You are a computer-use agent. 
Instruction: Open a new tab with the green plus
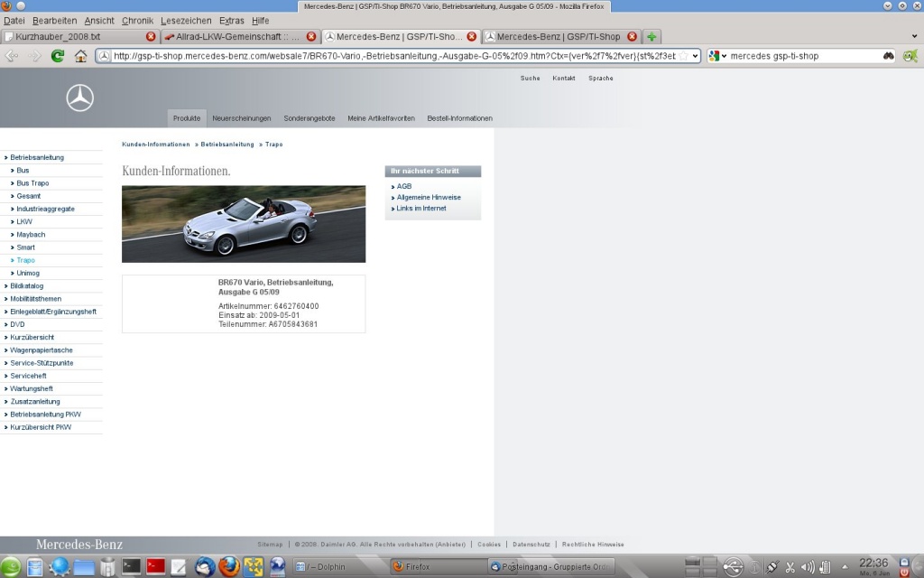click(x=651, y=36)
